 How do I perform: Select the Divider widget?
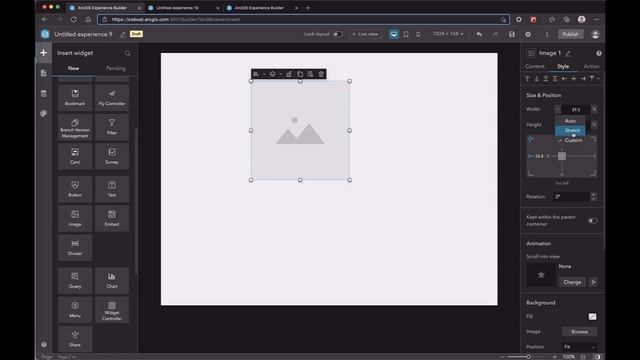75,248
